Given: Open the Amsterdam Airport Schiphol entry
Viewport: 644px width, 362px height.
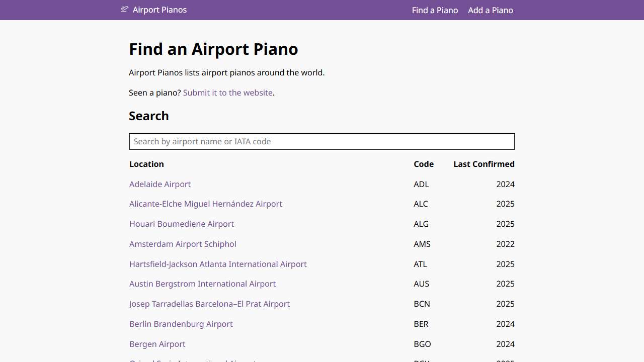Looking at the screenshot, I should pyautogui.click(x=183, y=244).
